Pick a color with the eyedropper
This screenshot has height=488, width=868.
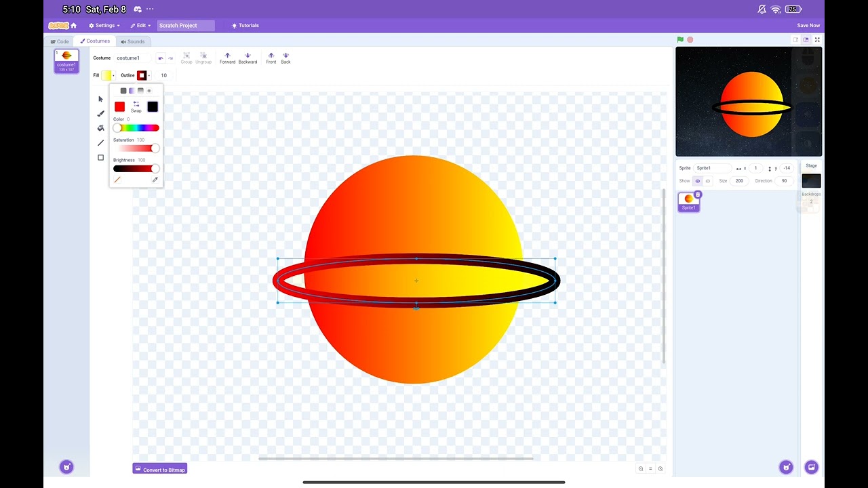pos(155,180)
